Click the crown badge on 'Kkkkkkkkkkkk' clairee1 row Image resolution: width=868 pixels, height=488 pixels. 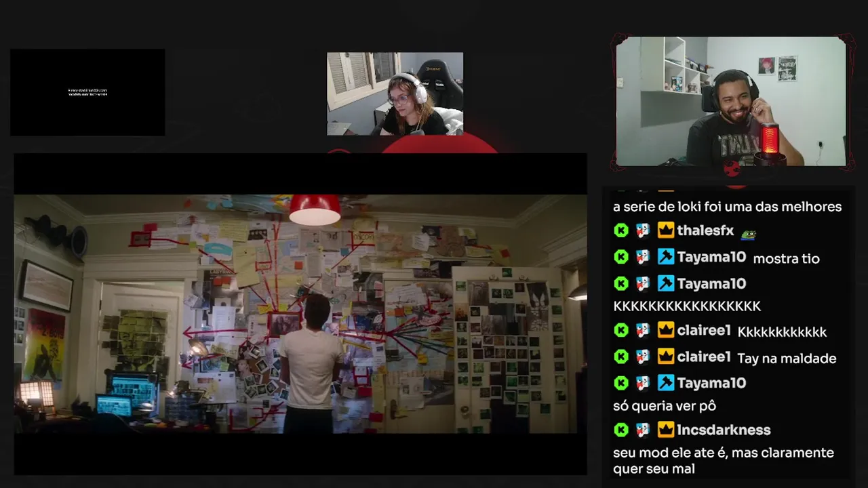point(665,330)
